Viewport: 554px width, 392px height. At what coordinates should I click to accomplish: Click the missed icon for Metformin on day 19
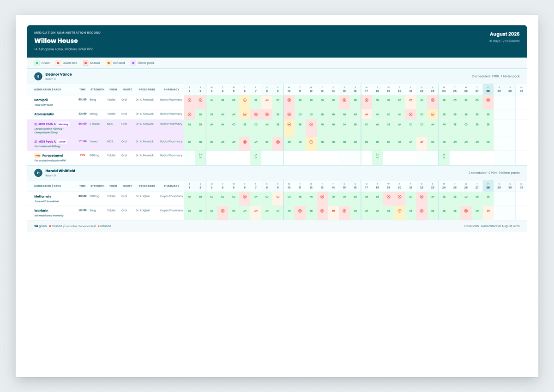pos(388,196)
